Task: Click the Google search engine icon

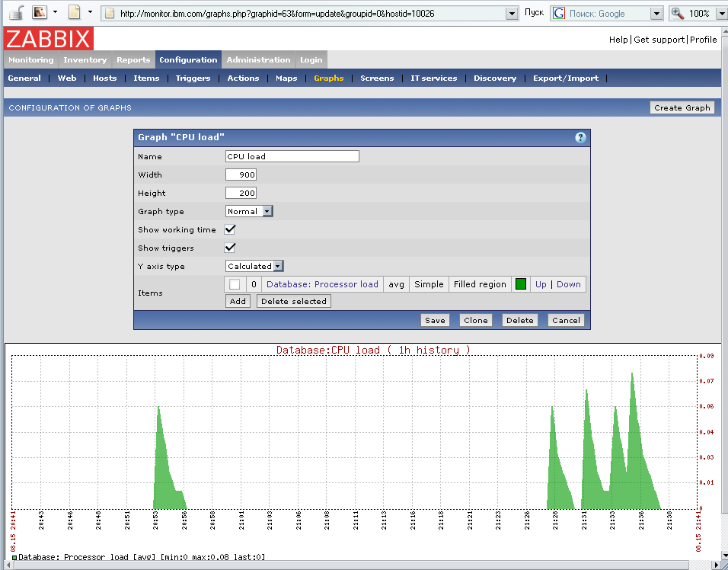Action: 559,14
